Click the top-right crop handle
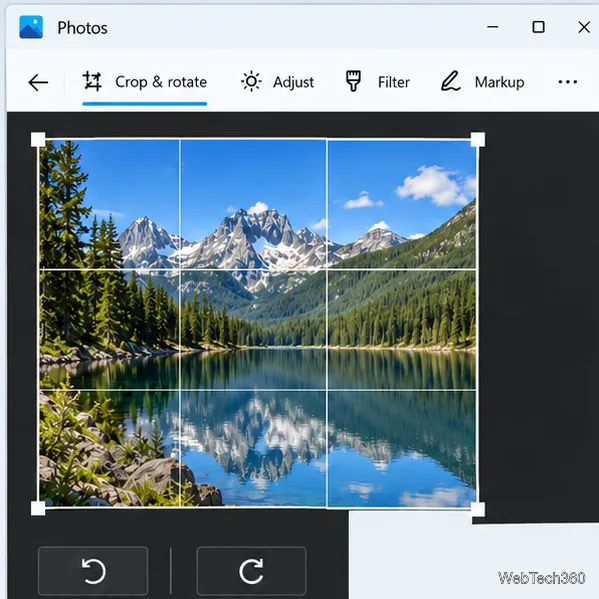The image size is (599, 599). 478,139
